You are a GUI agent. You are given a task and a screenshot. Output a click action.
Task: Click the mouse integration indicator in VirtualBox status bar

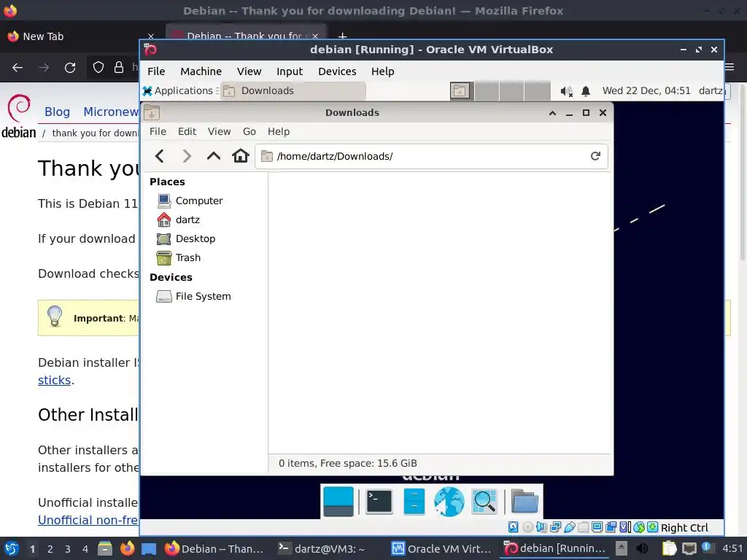click(639, 527)
